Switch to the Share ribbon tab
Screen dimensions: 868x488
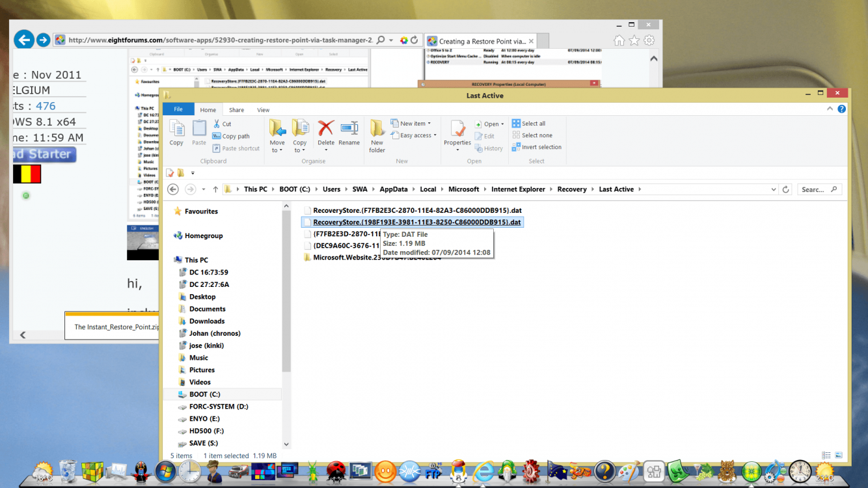[236, 110]
